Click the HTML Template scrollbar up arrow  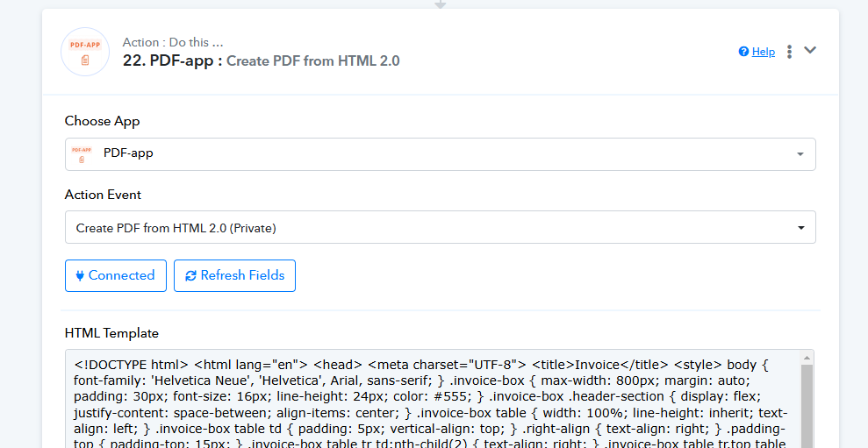click(807, 358)
